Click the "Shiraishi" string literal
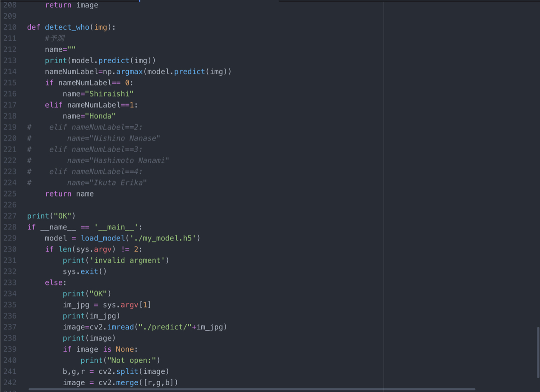This screenshot has width=540, height=392. point(109,94)
